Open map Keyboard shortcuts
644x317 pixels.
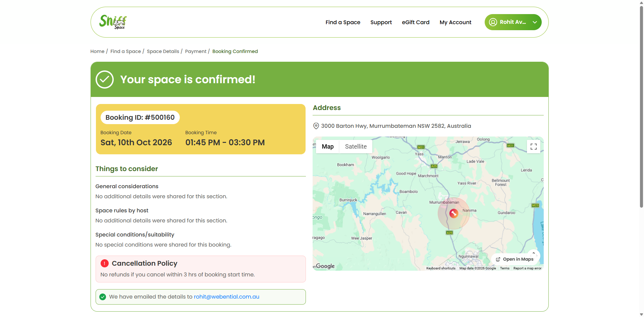[441, 268]
